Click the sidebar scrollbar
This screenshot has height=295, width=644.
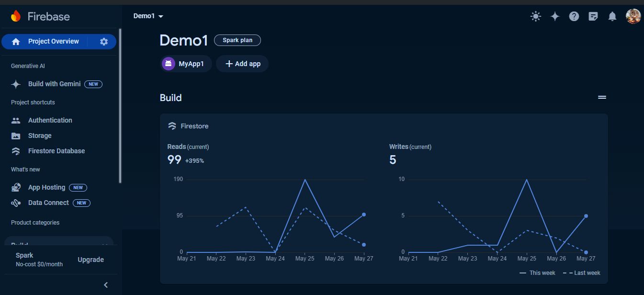tap(120, 105)
